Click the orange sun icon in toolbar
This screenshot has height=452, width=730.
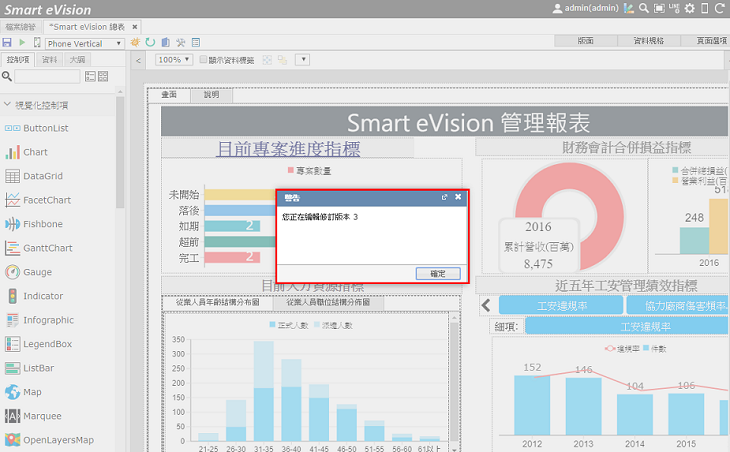pyautogui.click(x=135, y=43)
